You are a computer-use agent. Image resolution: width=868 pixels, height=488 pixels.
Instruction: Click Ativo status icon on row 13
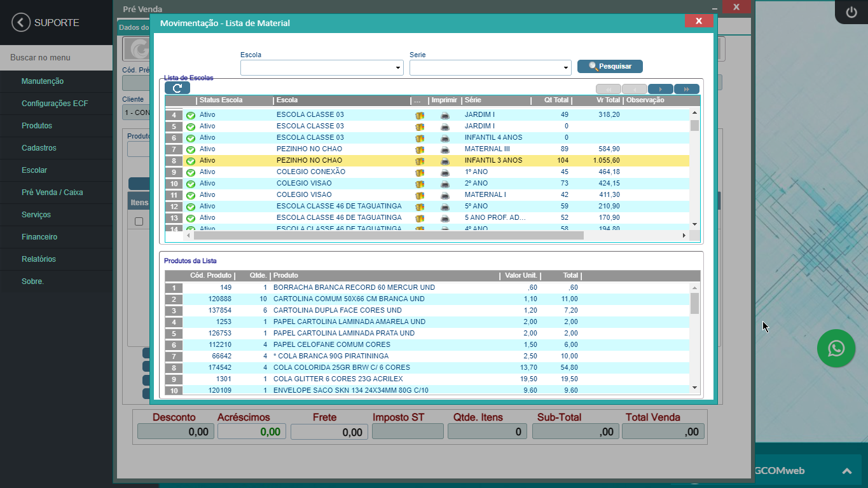(190, 218)
